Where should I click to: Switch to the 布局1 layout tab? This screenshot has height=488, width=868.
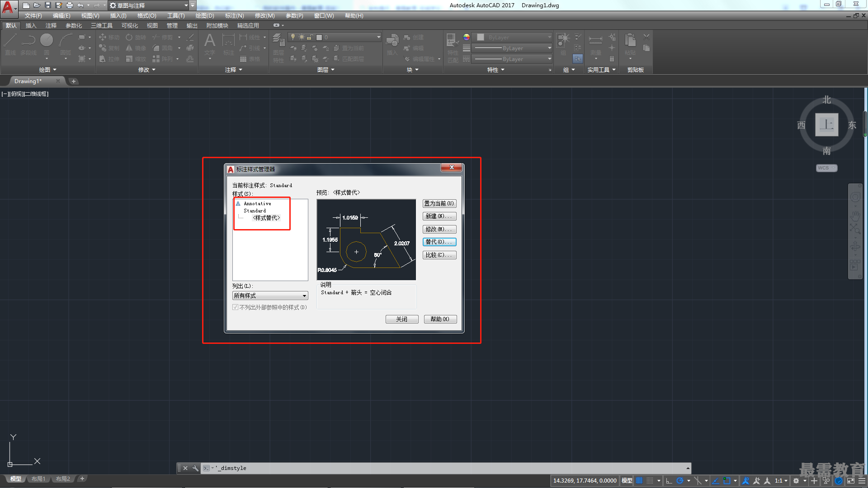point(38,479)
